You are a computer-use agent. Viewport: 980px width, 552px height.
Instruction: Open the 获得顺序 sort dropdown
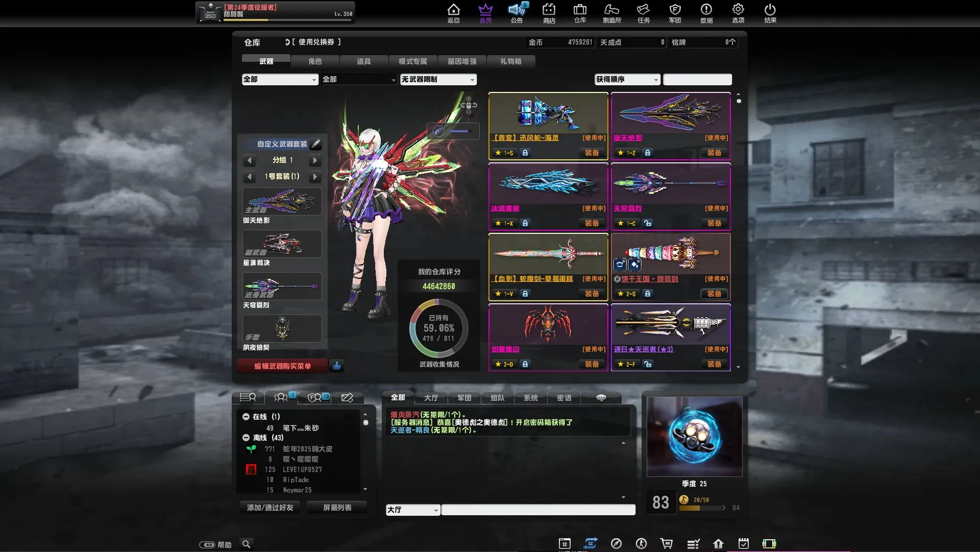(x=627, y=79)
